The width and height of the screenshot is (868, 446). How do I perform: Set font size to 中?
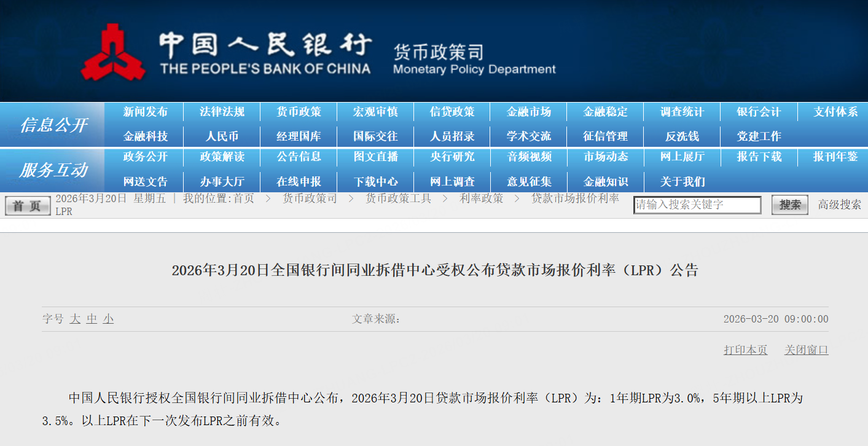[92, 319]
